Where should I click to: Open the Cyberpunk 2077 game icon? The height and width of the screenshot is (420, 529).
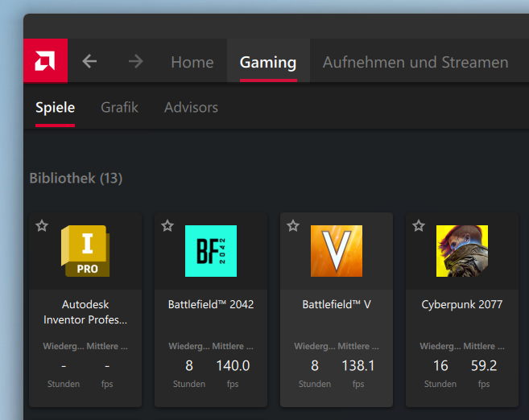[462, 251]
